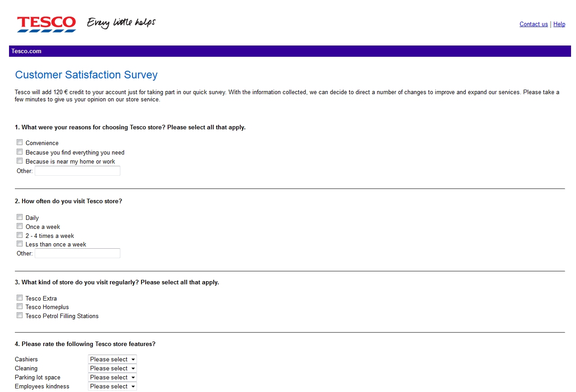Viewport: 576px width, 392px height.
Task: Open the Contact us link
Action: click(x=534, y=24)
